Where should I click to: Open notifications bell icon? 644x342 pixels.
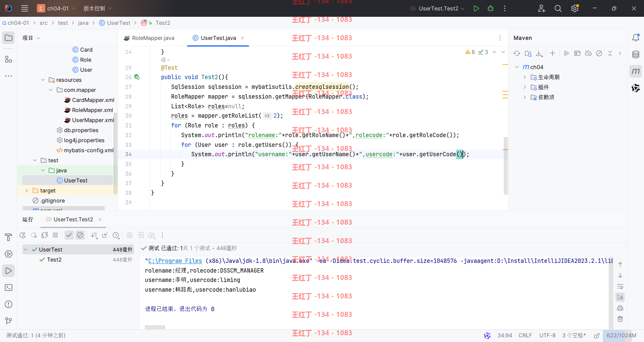tap(636, 38)
